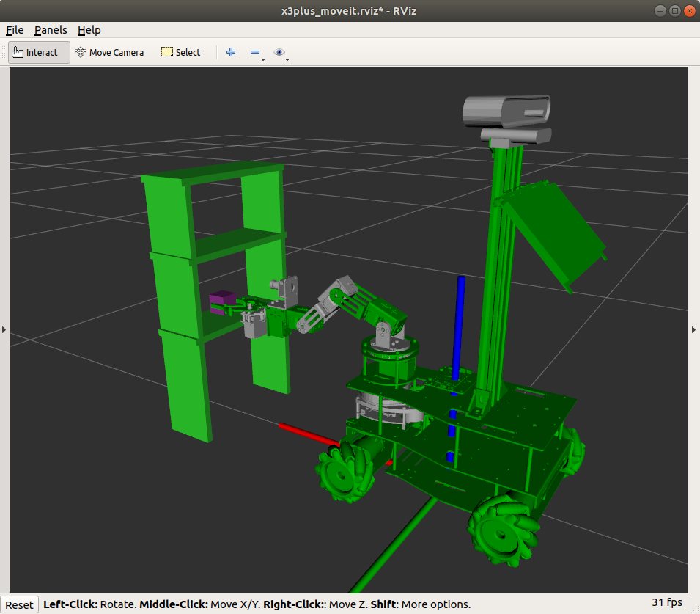Choose the Select tool
This screenshot has width=700, height=614.
point(181,52)
